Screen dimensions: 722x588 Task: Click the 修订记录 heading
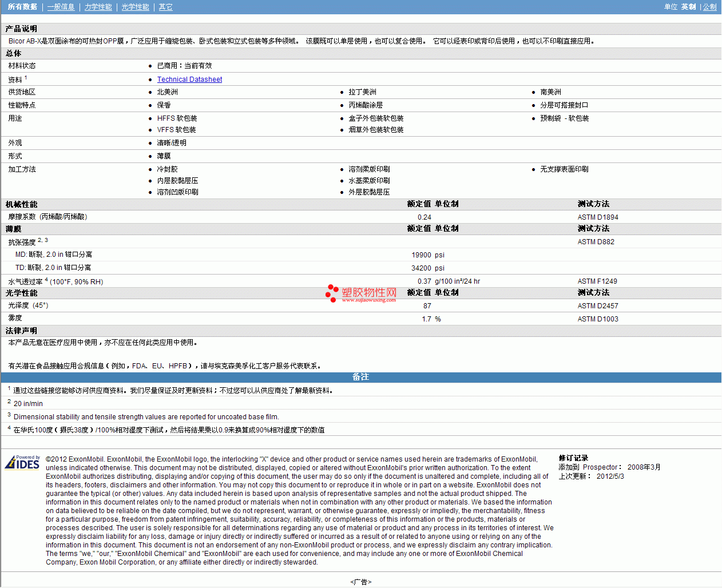click(x=574, y=458)
